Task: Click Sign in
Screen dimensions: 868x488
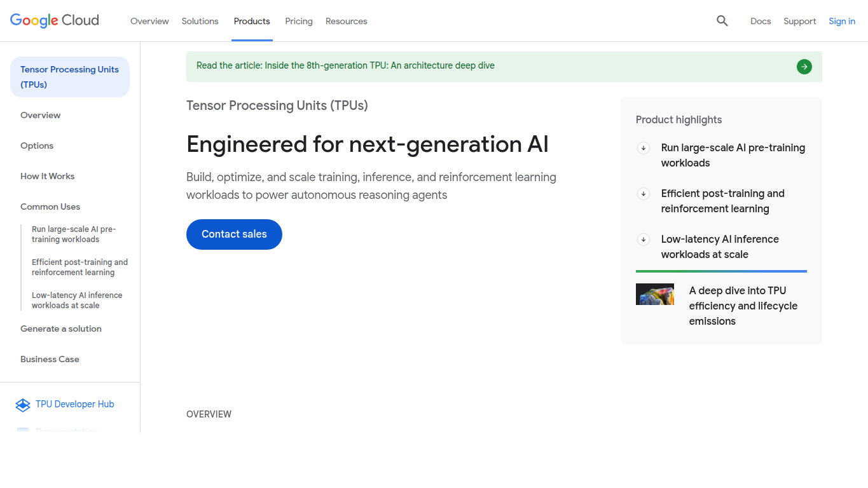Action: tap(842, 21)
